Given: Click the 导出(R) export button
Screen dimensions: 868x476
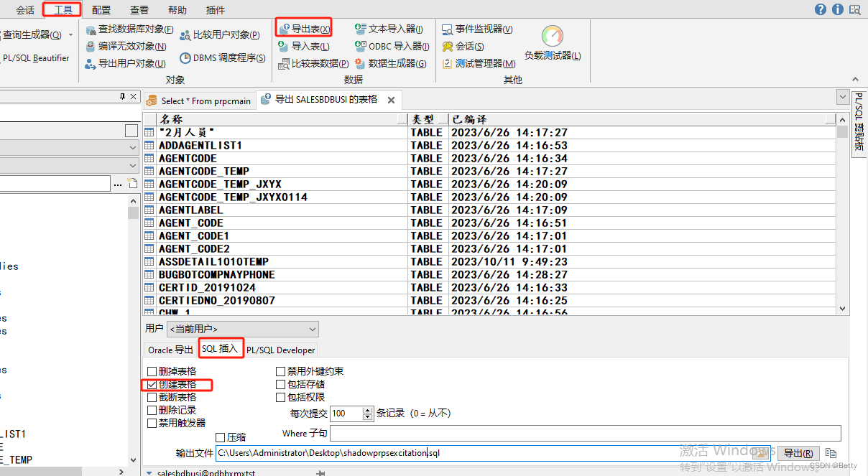Looking at the screenshot, I should click(798, 453).
